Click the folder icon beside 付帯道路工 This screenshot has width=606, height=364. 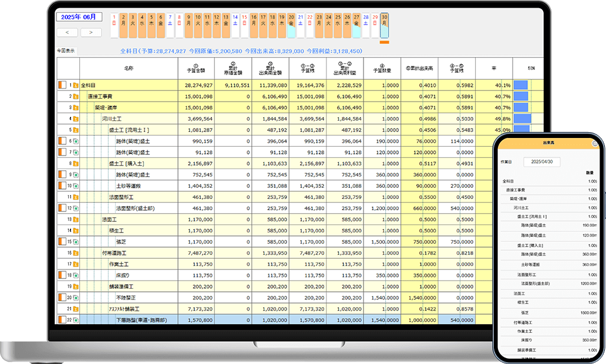pyautogui.click(x=76, y=253)
